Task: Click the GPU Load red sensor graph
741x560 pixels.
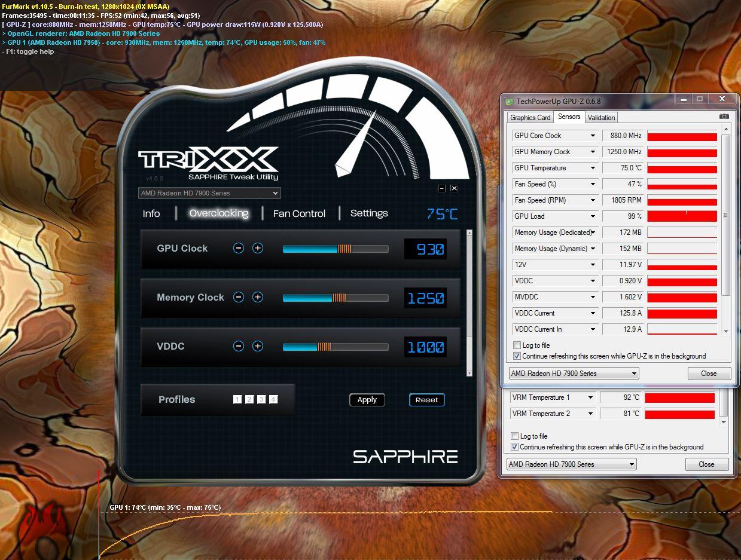Action: pos(682,216)
